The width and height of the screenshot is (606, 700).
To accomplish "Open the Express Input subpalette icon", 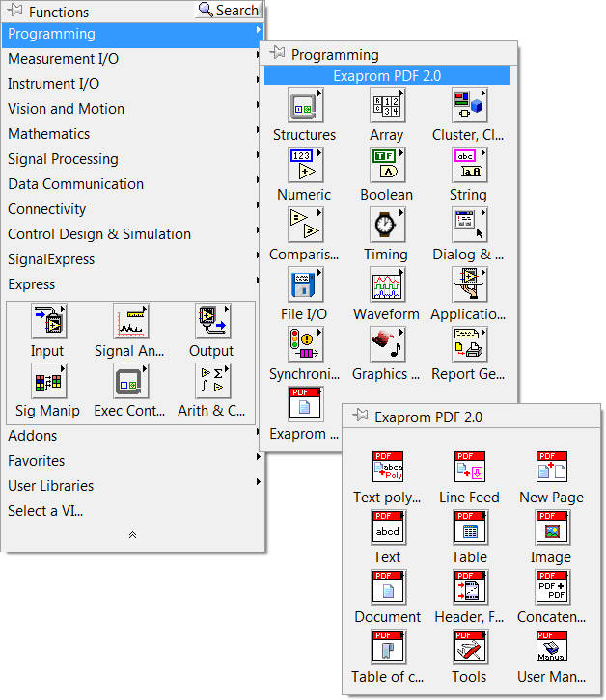I will [48, 321].
